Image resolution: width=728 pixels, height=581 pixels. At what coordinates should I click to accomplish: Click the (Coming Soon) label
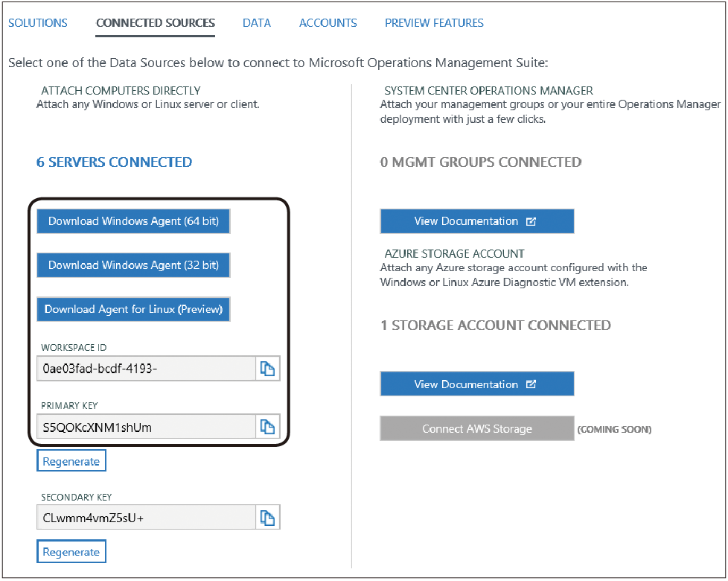pyautogui.click(x=614, y=430)
